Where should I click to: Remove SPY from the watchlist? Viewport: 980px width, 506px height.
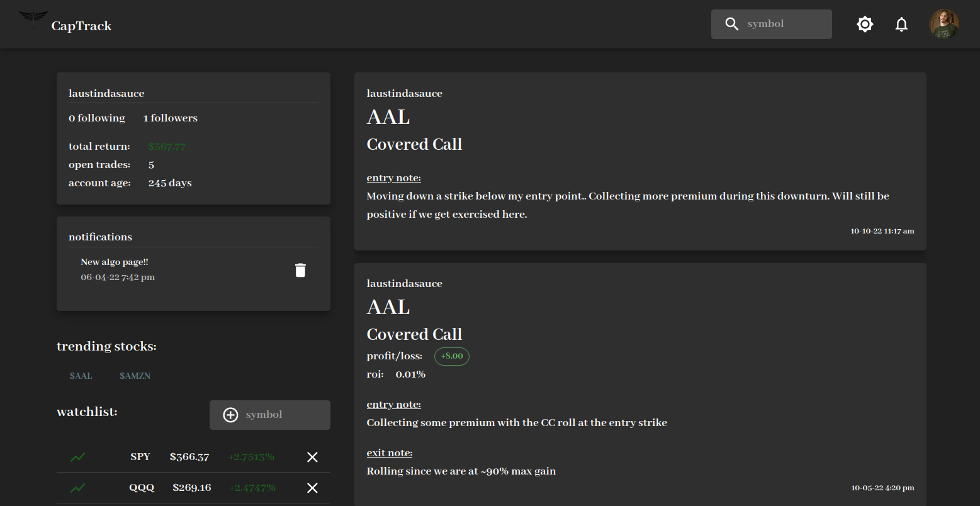pyautogui.click(x=312, y=458)
